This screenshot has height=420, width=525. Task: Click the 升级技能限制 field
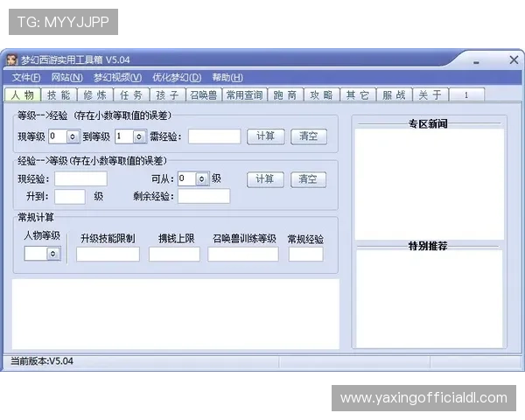108,255
